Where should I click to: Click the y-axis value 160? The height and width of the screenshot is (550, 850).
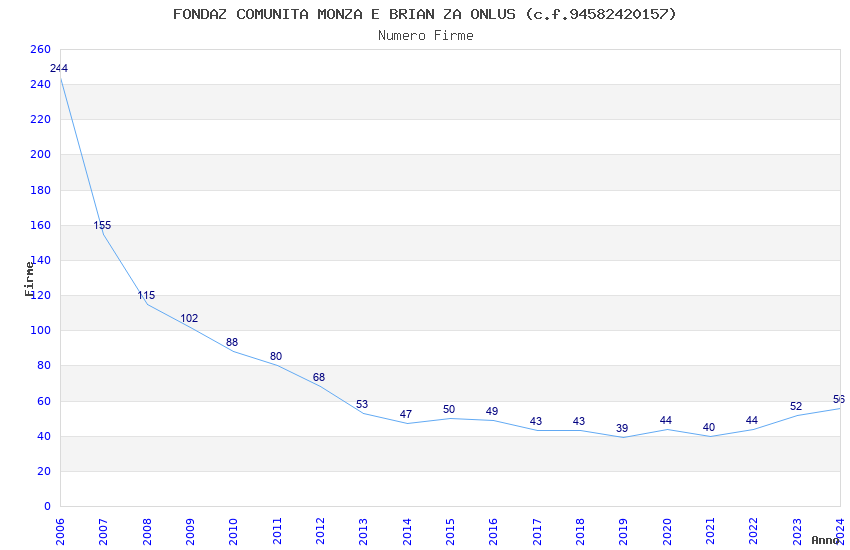click(41, 225)
